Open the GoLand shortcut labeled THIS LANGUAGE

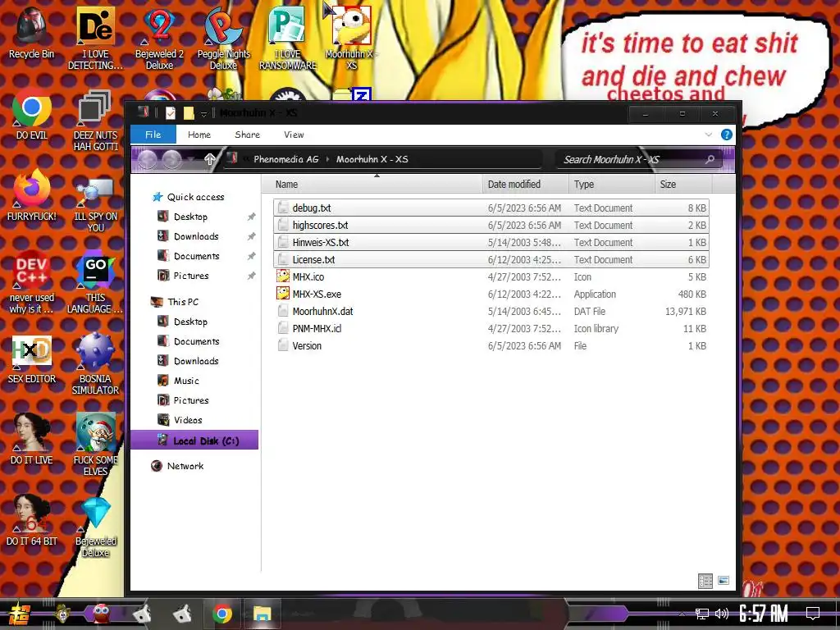pos(95,283)
